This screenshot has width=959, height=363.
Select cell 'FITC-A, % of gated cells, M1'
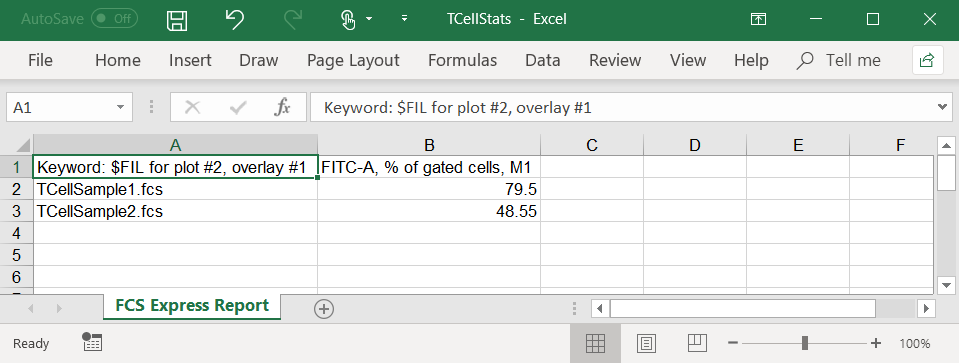(429, 167)
